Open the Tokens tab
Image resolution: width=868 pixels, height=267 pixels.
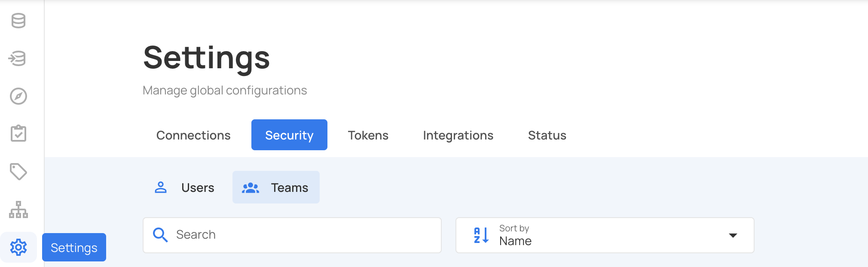point(368,135)
